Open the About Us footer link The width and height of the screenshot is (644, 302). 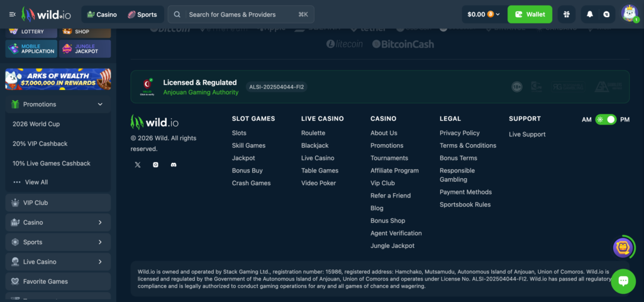click(x=384, y=133)
